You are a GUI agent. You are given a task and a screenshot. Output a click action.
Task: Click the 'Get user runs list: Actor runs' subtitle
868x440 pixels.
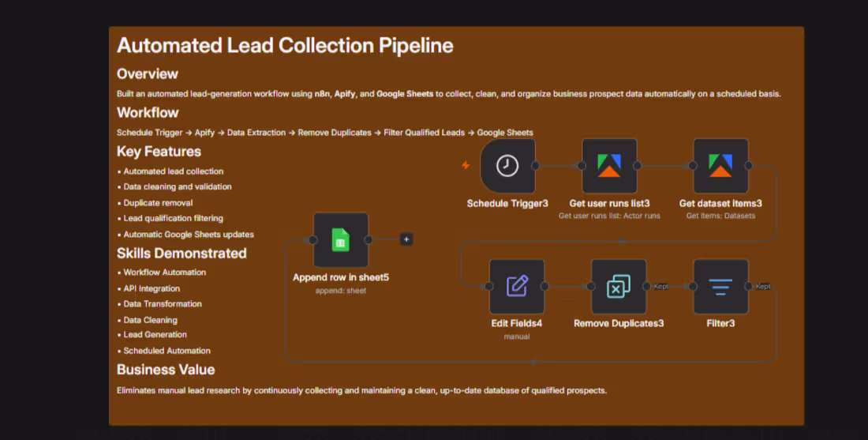[609, 216]
